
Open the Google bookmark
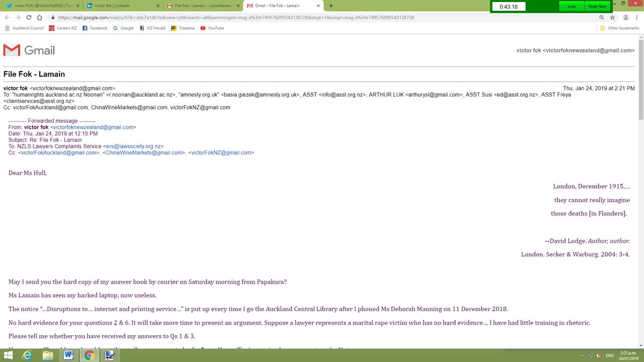pyautogui.click(x=123, y=28)
